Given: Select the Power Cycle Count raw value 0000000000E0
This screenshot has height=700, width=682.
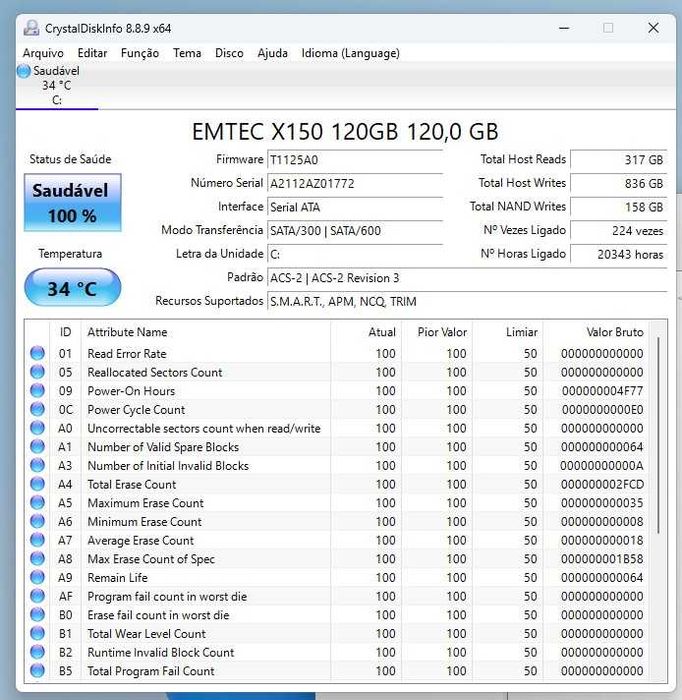Looking at the screenshot, I should click(x=602, y=410).
